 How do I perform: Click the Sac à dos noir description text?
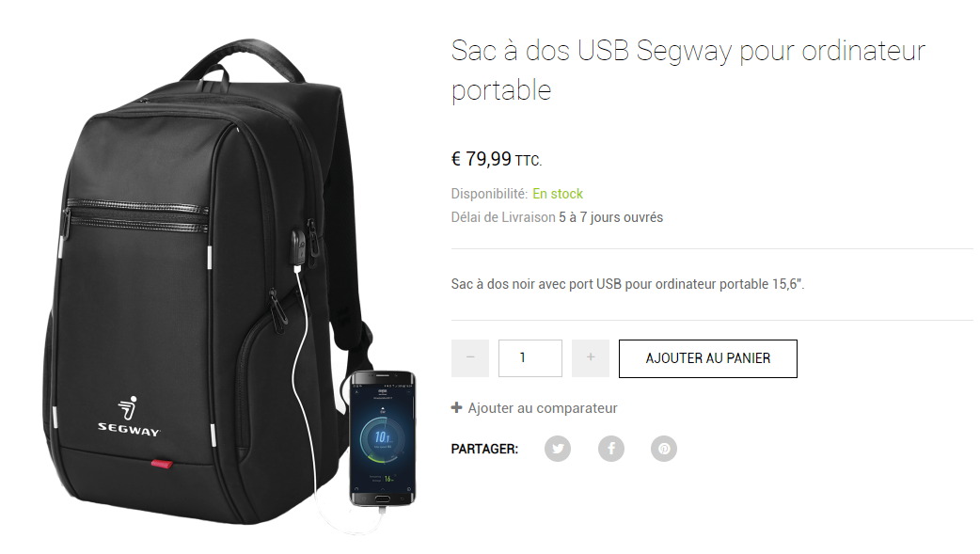[x=627, y=284]
